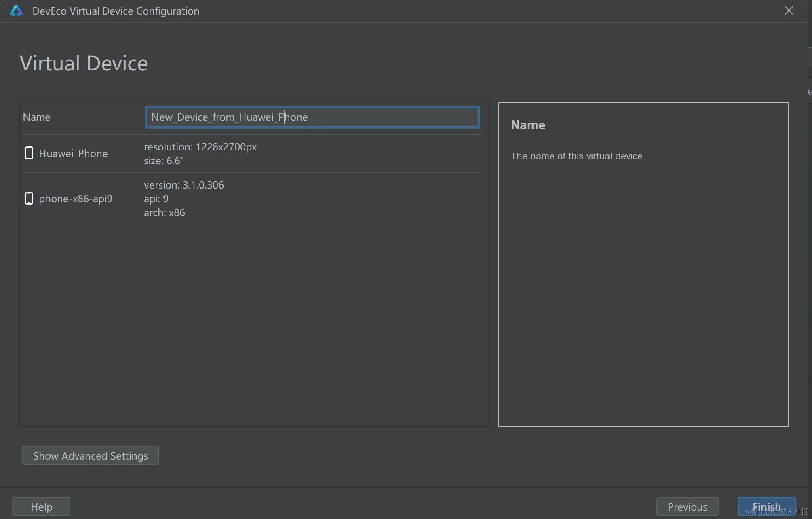Click the api: 9 text
812x519 pixels.
tap(156, 199)
